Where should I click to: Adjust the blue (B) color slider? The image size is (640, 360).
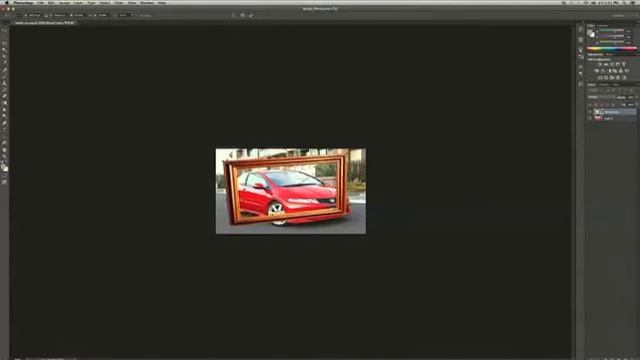coord(611,43)
